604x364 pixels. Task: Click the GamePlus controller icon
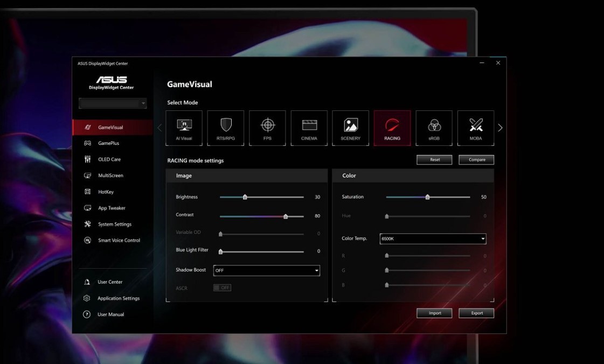87,143
